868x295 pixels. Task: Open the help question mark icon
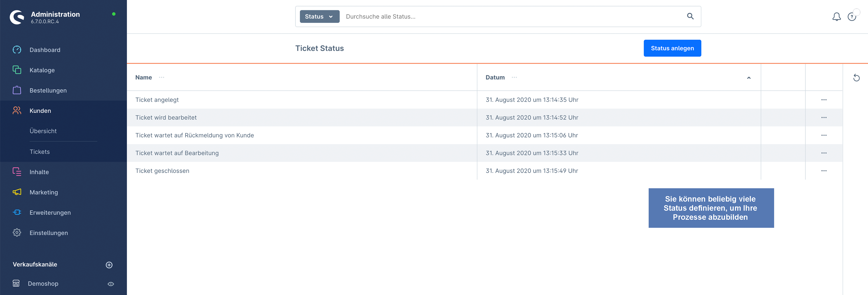click(852, 16)
